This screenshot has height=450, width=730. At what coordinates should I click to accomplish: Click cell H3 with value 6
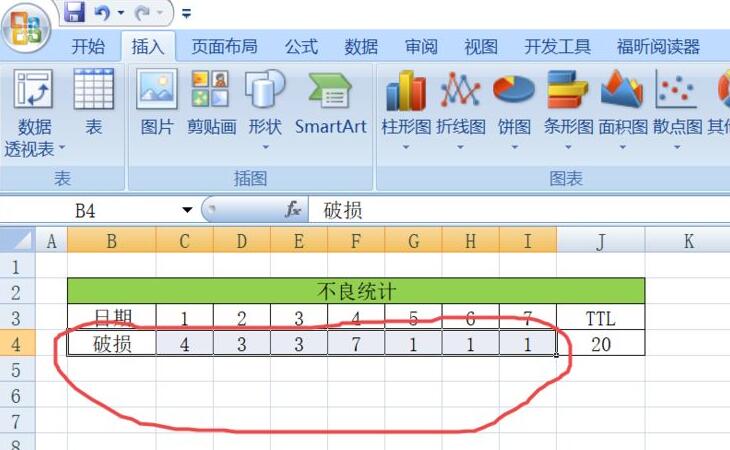click(x=470, y=318)
